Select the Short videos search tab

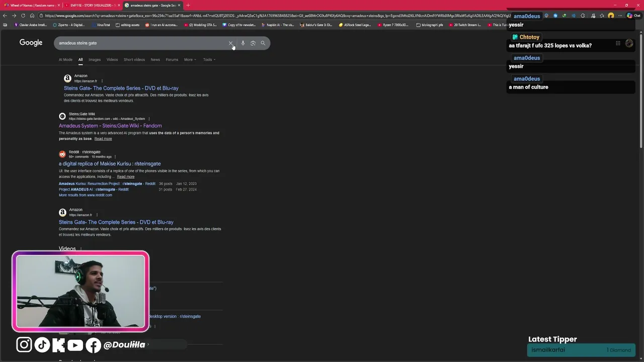[x=134, y=60]
